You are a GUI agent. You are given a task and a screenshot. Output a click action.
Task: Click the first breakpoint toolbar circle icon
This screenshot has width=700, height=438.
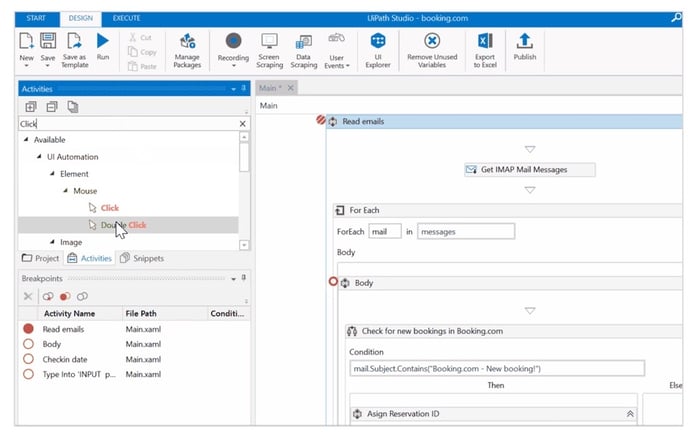[48, 296]
